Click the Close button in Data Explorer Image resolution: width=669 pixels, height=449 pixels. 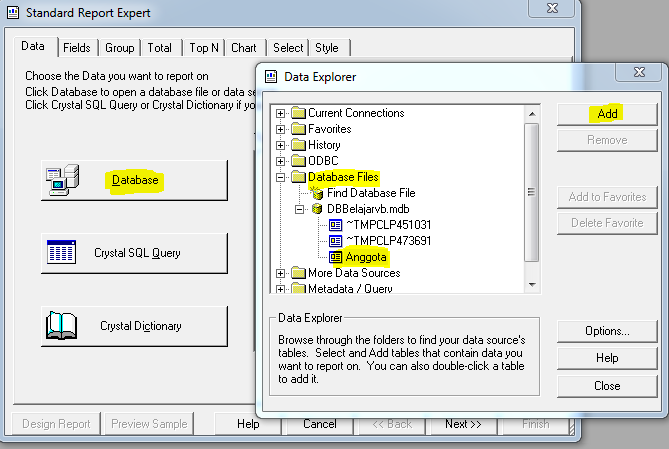(x=607, y=386)
